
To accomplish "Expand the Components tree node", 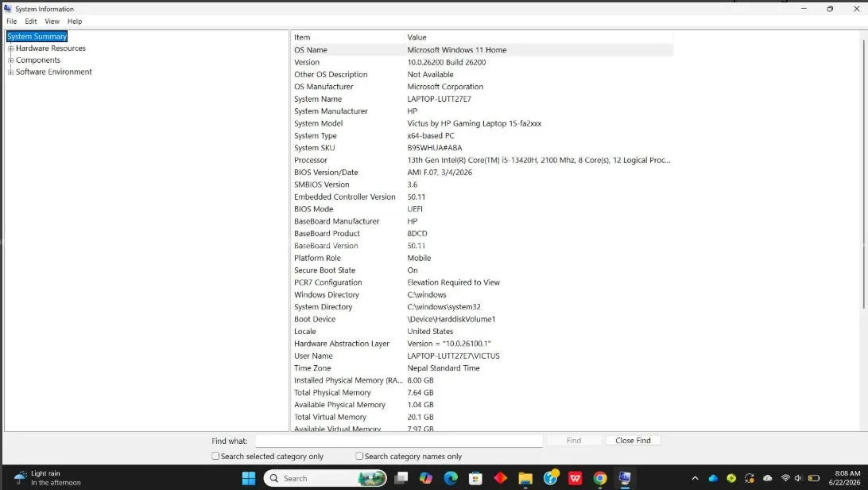I will tap(10, 60).
